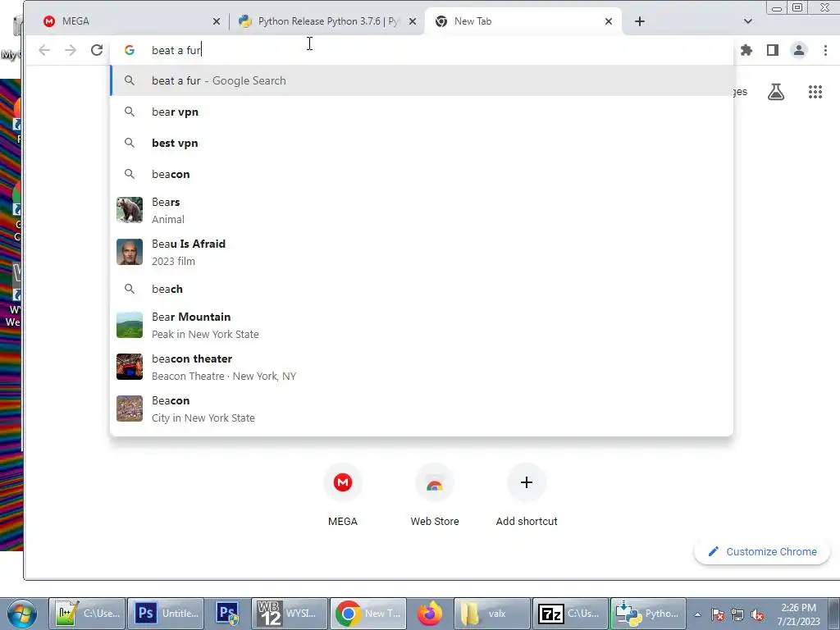Screen dimensions: 840x630
Task: Pick the 'beacon' search suggestion
Action: pyautogui.click(x=421, y=174)
